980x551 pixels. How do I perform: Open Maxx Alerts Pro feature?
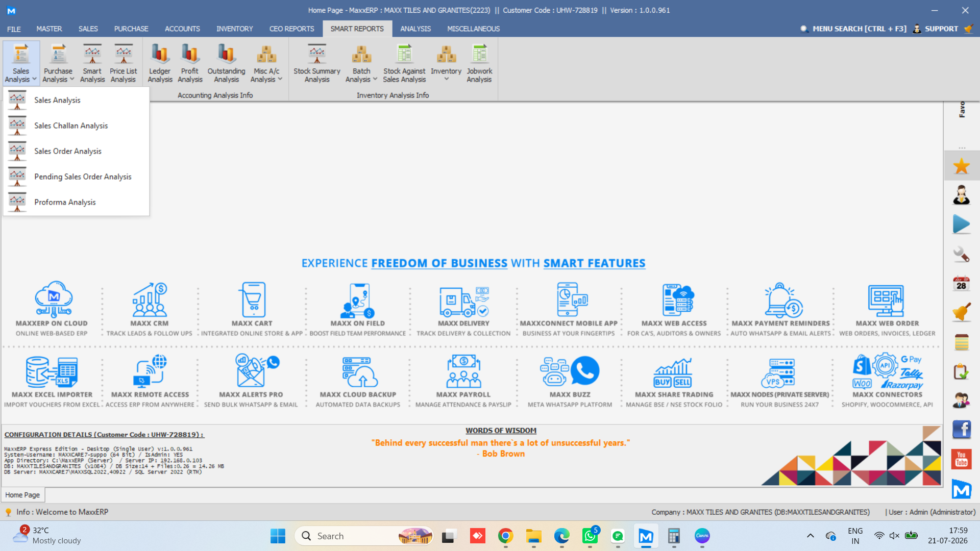pos(251,381)
